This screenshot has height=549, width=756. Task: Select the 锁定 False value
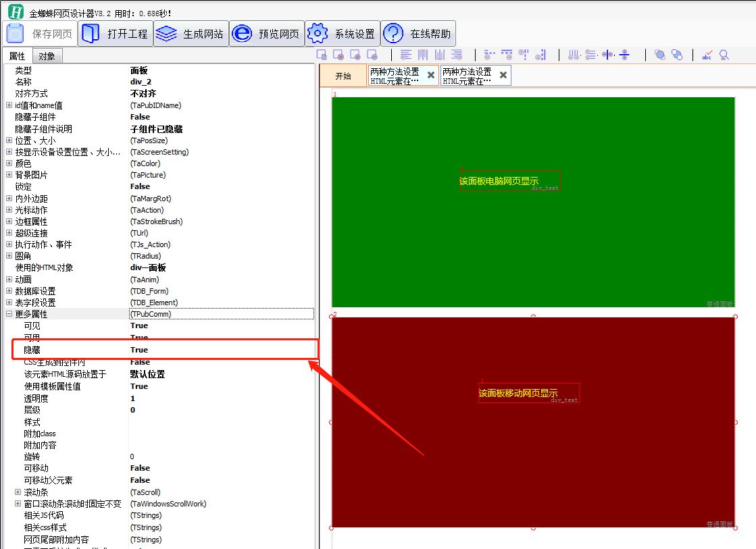point(141,186)
